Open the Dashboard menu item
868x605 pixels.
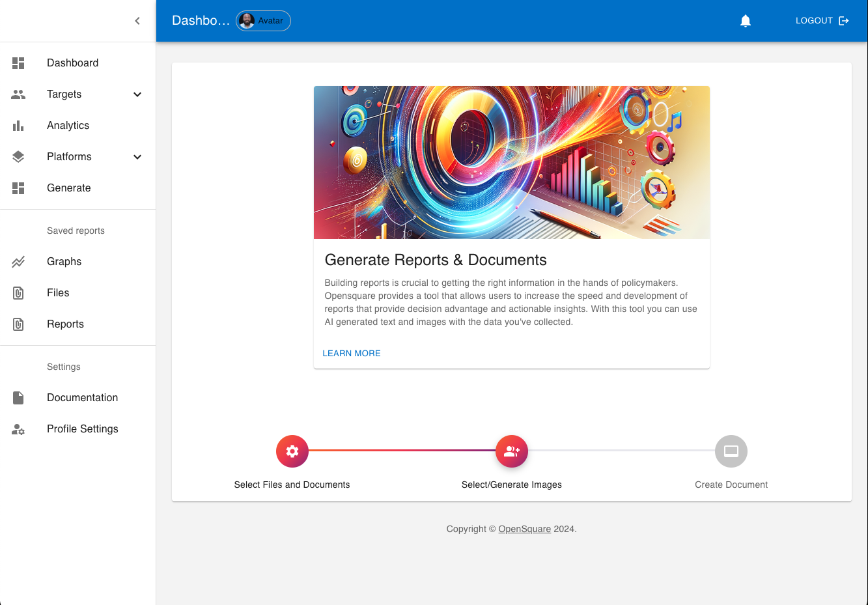click(x=78, y=63)
